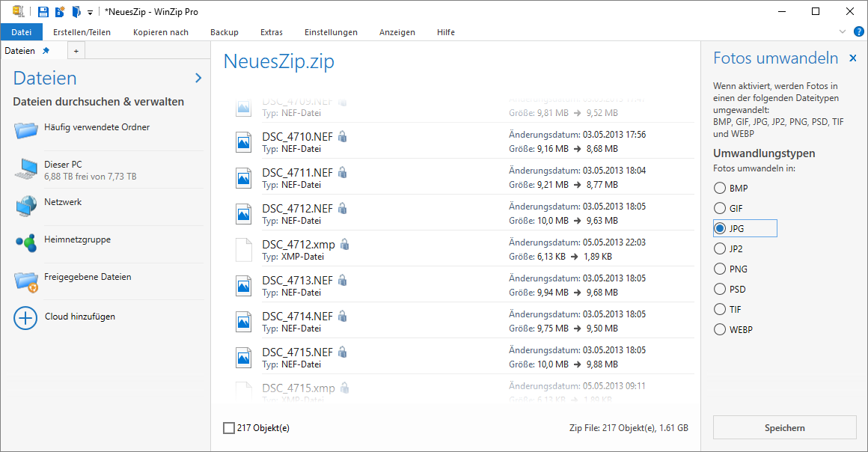Click the lock icon beside DSC_4713.NEF
The height and width of the screenshot is (452, 868).
point(343,281)
